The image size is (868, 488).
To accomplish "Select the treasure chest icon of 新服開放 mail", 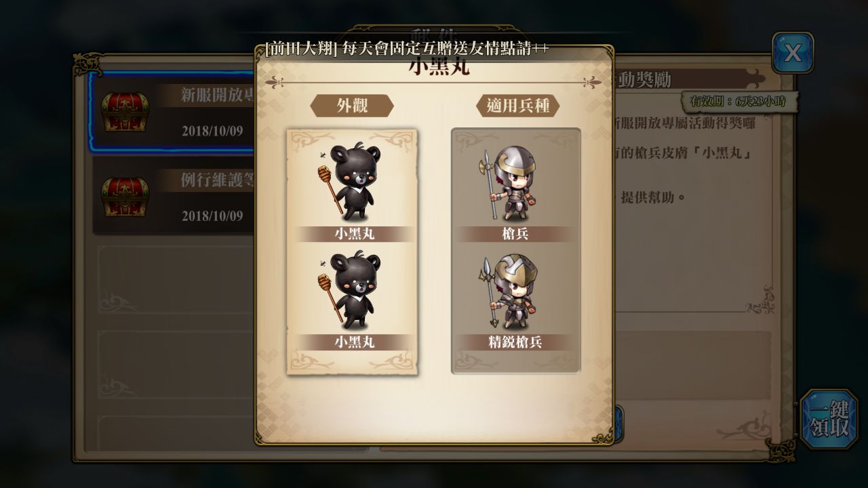I will click(x=125, y=112).
